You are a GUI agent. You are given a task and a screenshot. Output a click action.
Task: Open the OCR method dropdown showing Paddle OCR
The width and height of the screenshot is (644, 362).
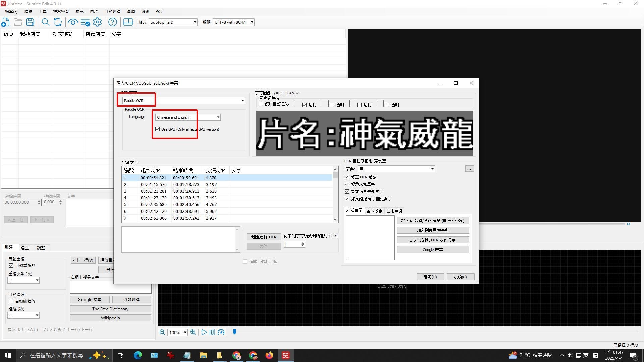coord(243,100)
